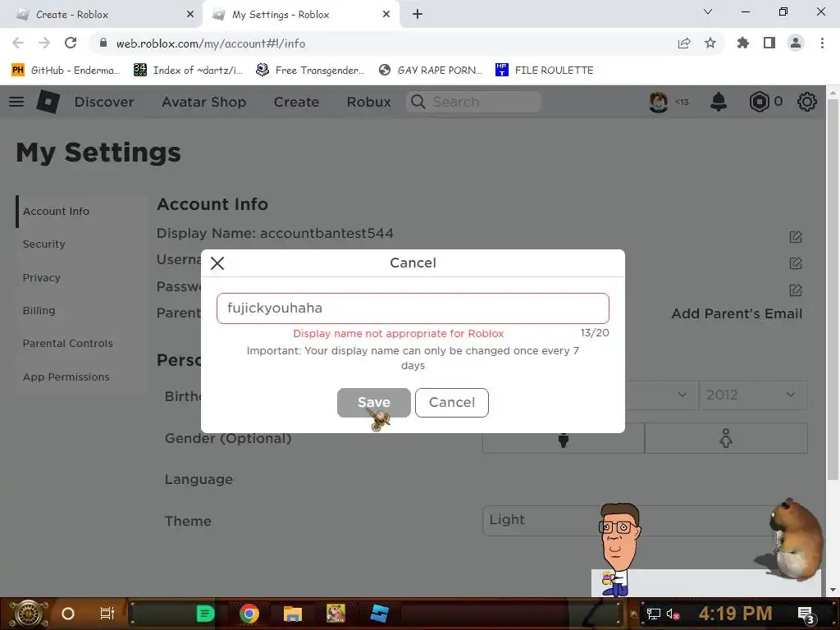Click the browser forward arrow

point(44,43)
